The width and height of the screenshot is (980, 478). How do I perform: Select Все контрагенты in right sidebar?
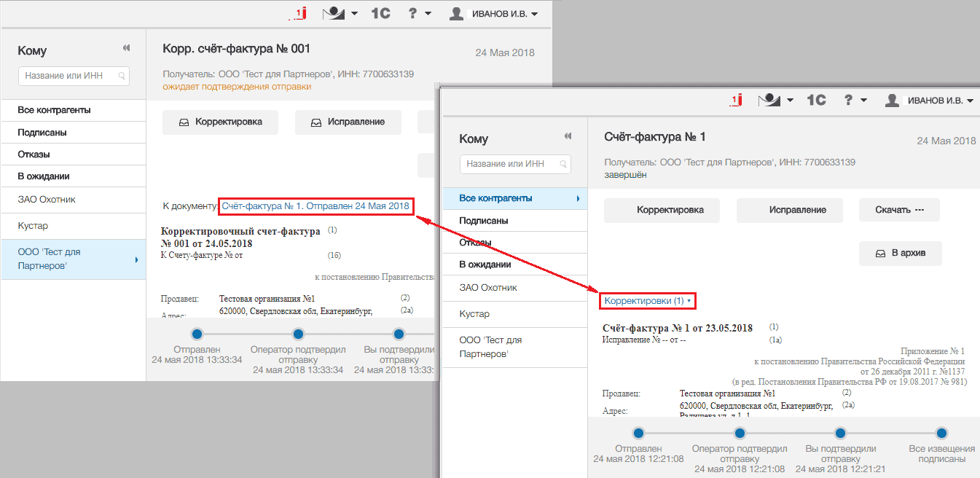click(515, 198)
